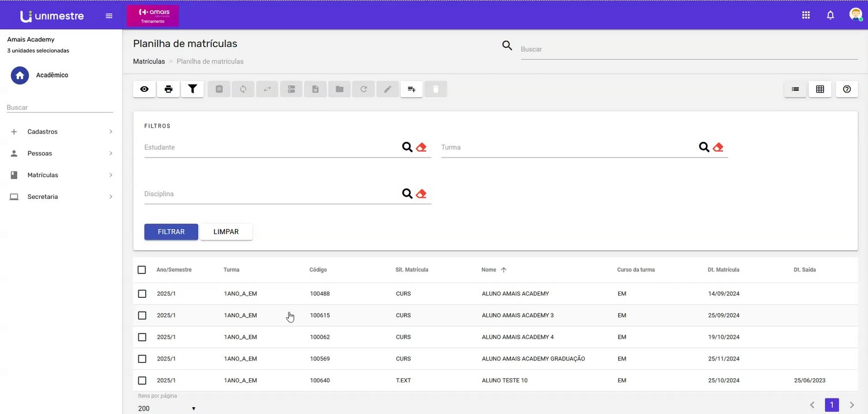868x414 pixels.
Task: Expand the Matrículas sidebar menu
Action: click(x=61, y=175)
